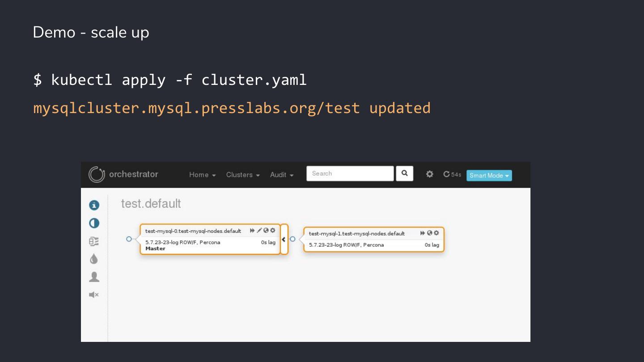
Task: Open the Audit dropdown menu
Action: click(x=282, y=175)
